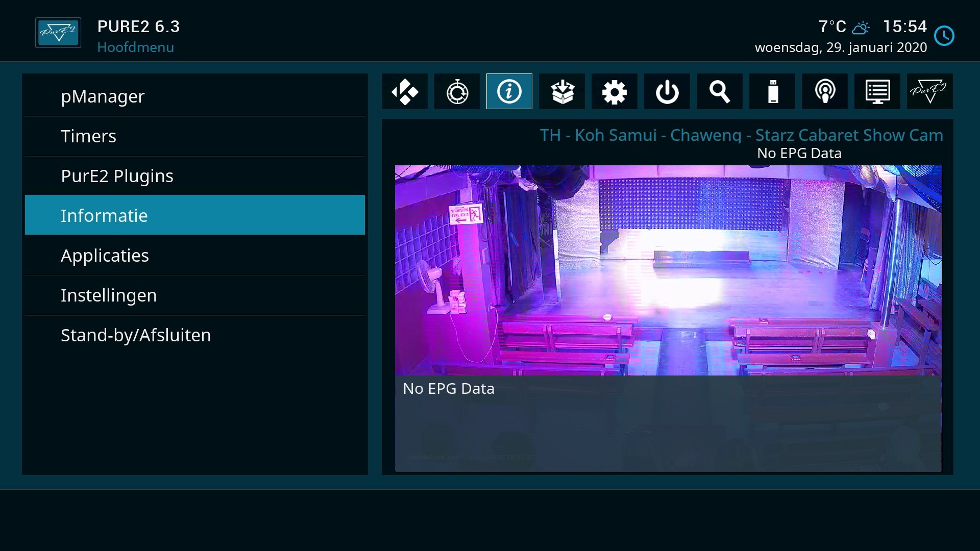Open the monitor text list icon
980x551 pixels.
(877, 92)
